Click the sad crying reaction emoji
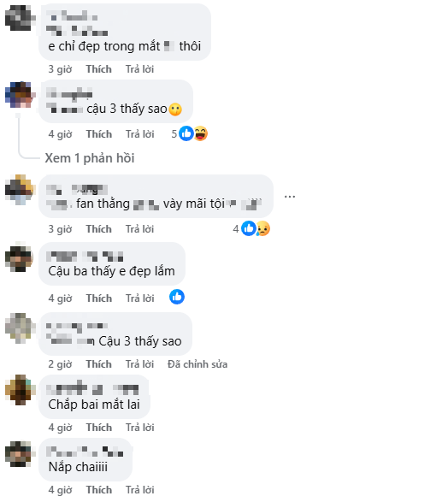Screen dimensions: 448x496 pos(263,228)
